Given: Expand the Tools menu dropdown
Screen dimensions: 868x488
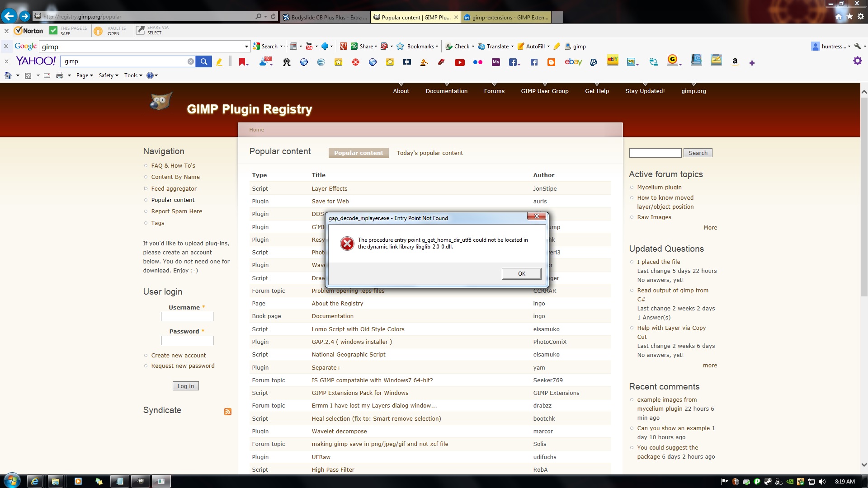Looking at the screenshot, I should point(133,75).
